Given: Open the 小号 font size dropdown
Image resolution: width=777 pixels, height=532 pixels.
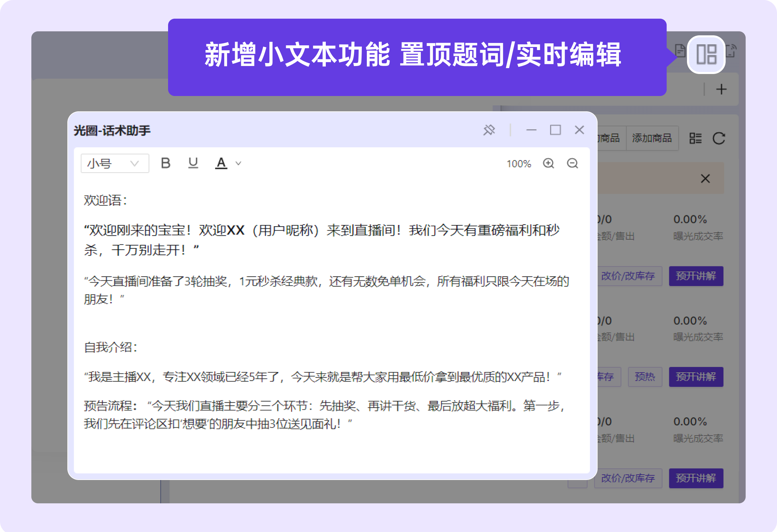Looking at the screenshot, I should 115,163.
